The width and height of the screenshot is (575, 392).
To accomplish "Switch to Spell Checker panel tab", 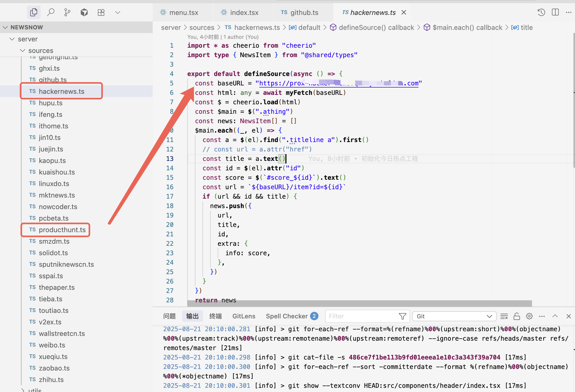I will (x=292, y=316).
